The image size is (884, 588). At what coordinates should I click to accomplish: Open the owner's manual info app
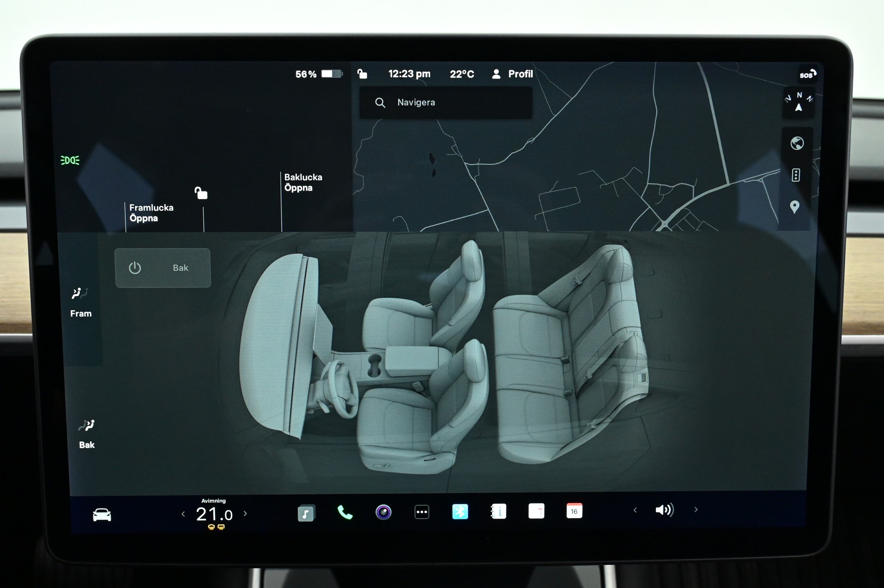pos(499,511)
